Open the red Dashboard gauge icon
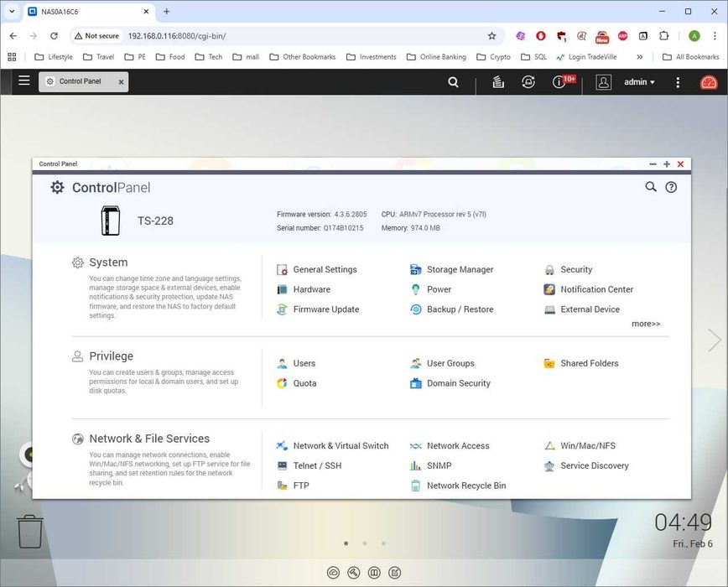Viewport: 728px width, 587px height. [x=709, y=82]
